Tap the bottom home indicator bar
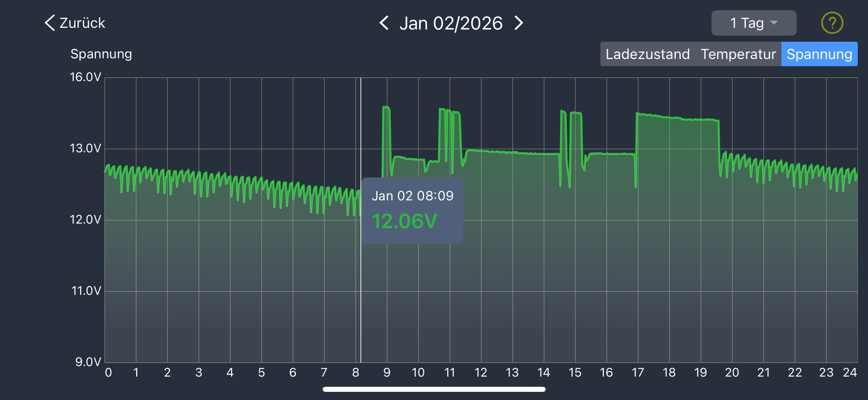The height and width of the screenshot is (400, 868). click(x=434, y=389)
